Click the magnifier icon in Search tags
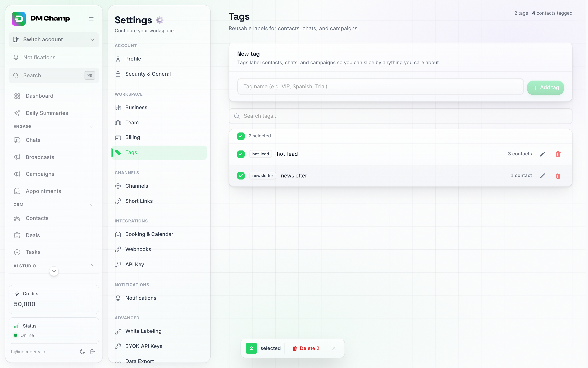Screen dimensions: 588x368 (237, 116)
